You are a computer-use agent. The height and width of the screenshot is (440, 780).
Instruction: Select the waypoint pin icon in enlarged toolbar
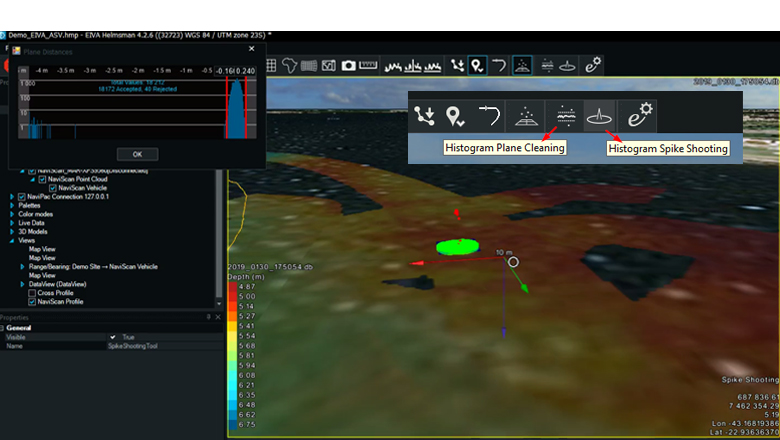(x=454, y=116)
